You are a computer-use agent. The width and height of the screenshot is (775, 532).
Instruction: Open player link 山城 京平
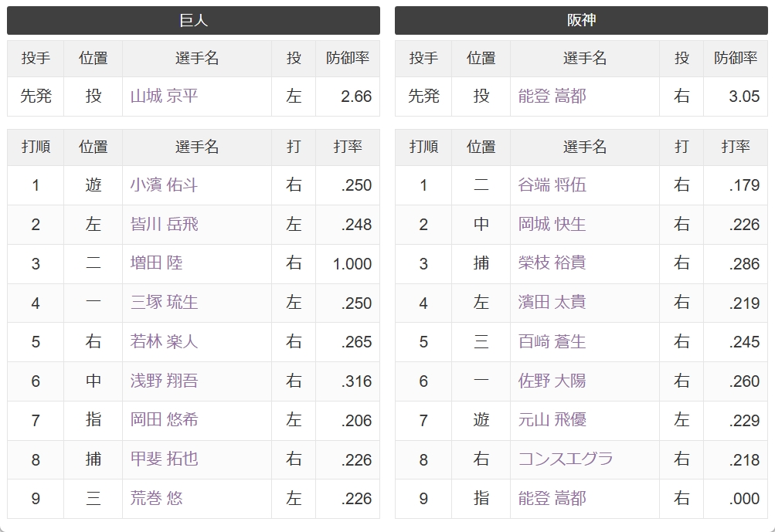(164, 96)
